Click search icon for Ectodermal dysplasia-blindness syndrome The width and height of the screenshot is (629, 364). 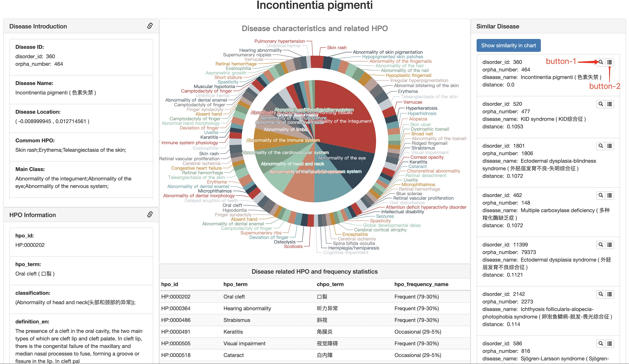(601, 146)
